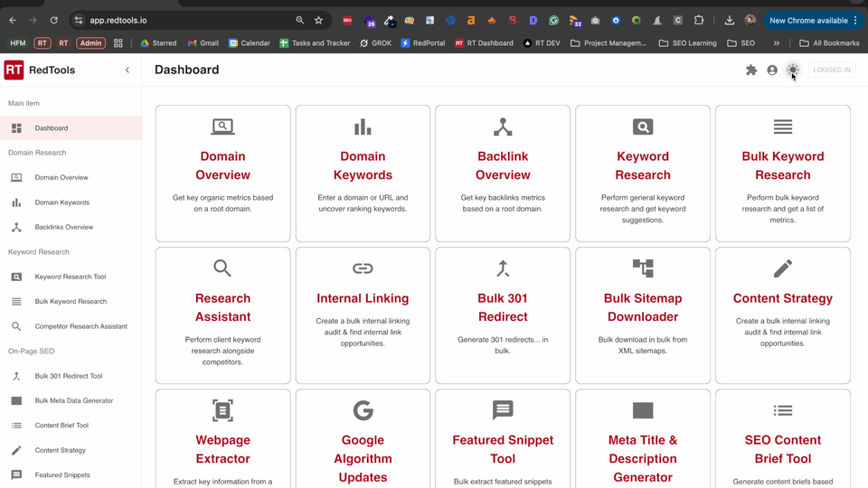The image size is (868, 488).
Task: Click the LOGGED IN button
Action: (832, 70)
